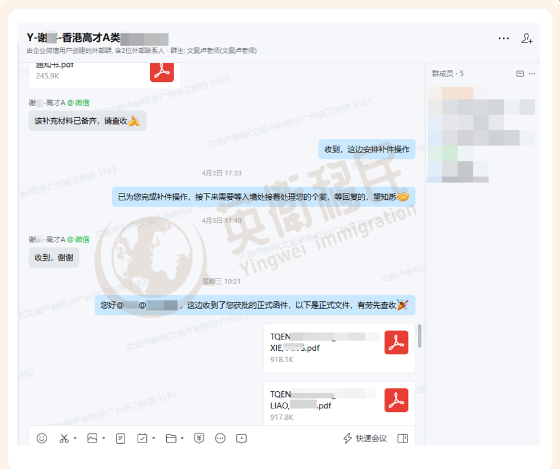Click the 917.8K file size text
Screen dimensions: 560x469
pyautogui.click(x=282, y=417)
